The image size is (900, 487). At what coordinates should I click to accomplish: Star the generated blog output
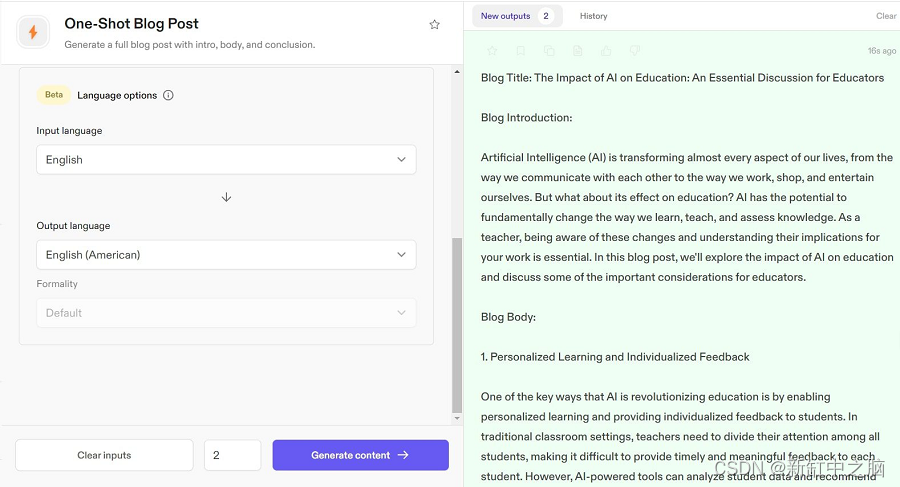(492, 51)
